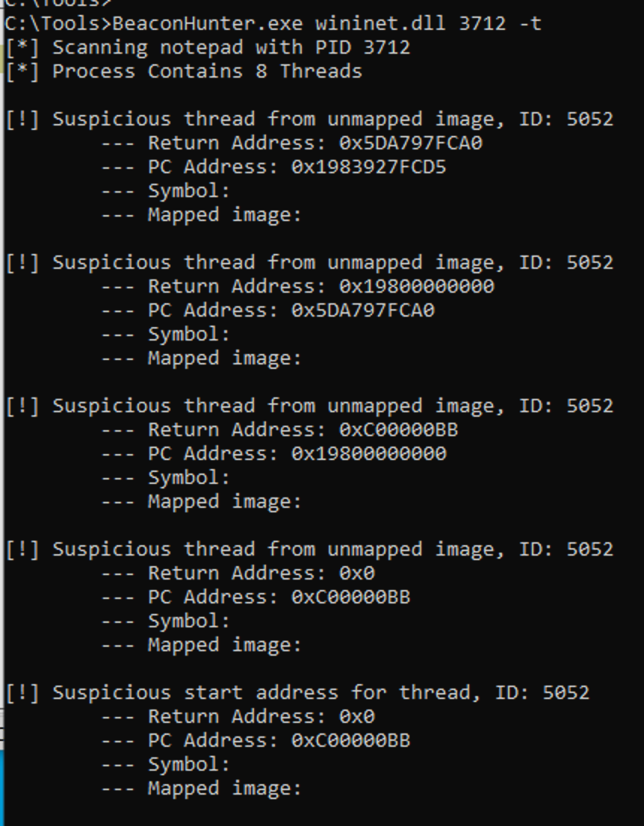Click the first [*] info marker
The image size is (644, 826).
[22, 47]
